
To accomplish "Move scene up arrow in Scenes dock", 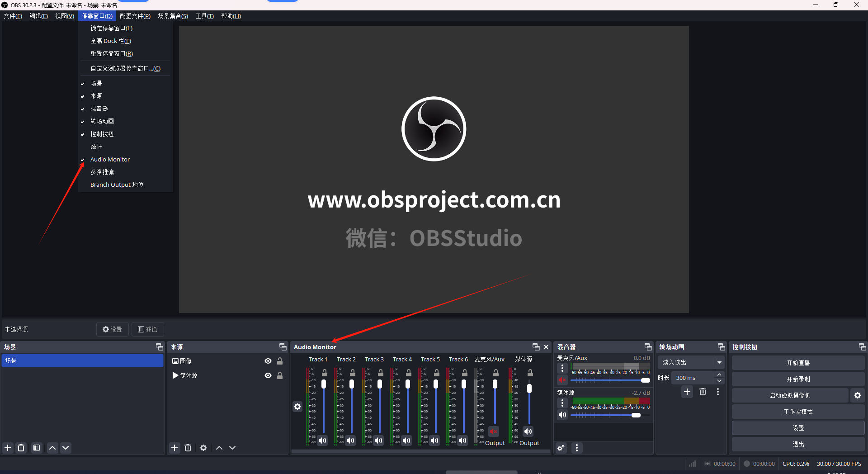I will (52, 448).
